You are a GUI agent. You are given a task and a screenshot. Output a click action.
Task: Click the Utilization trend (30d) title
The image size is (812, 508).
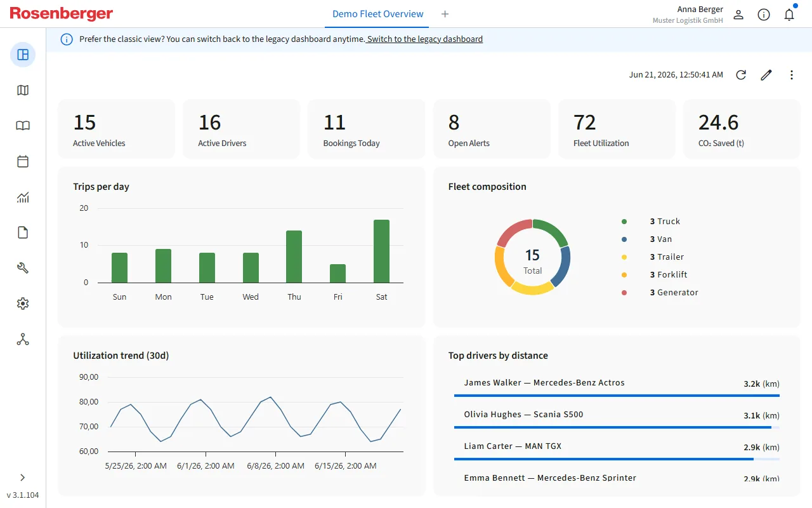tap(121, 356)
